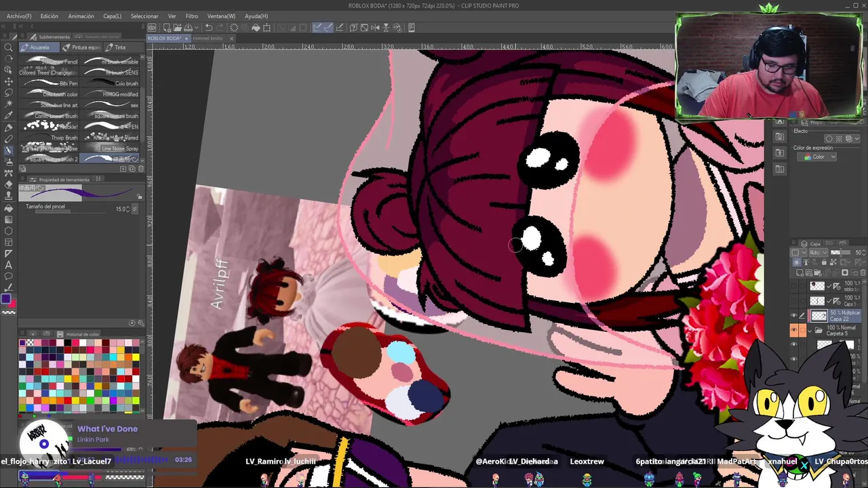Click the Redo arrow icon
This screenshot has height=488, width=868.
(x=220, y=28)
